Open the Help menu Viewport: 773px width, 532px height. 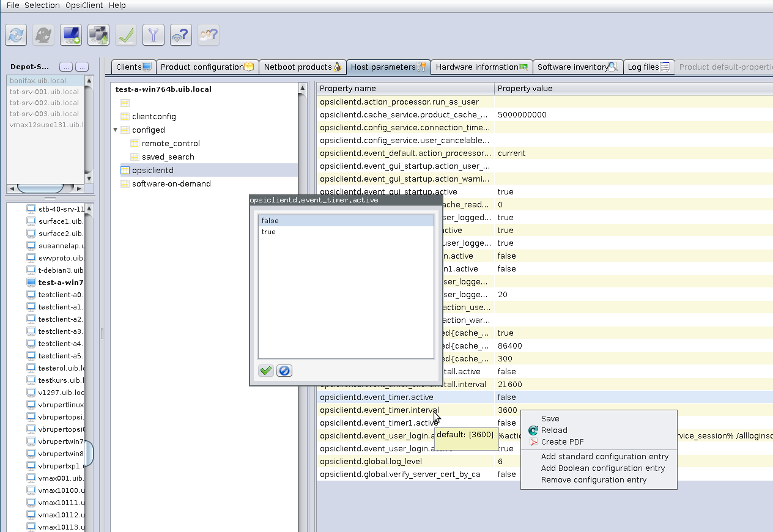117,6
